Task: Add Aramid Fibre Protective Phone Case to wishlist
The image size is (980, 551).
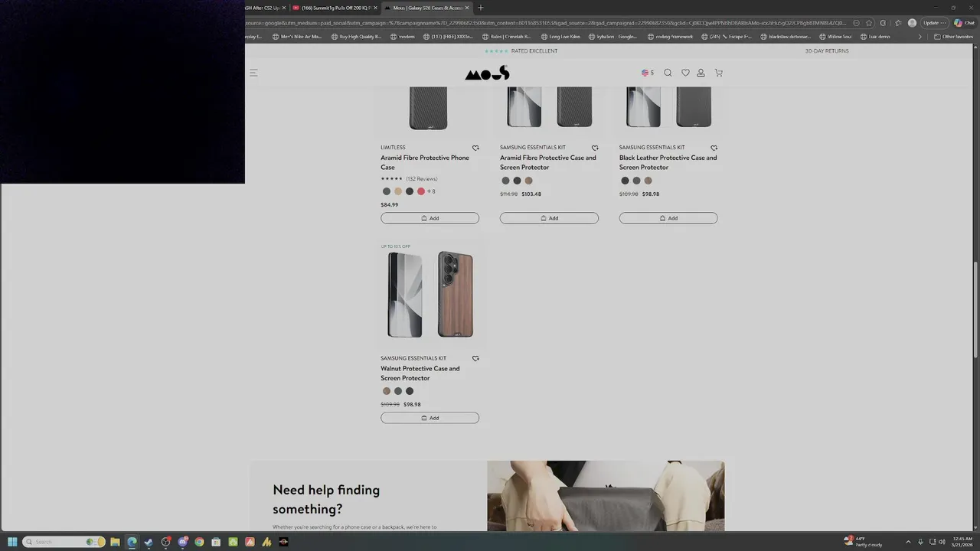Action: coord(475,148)
